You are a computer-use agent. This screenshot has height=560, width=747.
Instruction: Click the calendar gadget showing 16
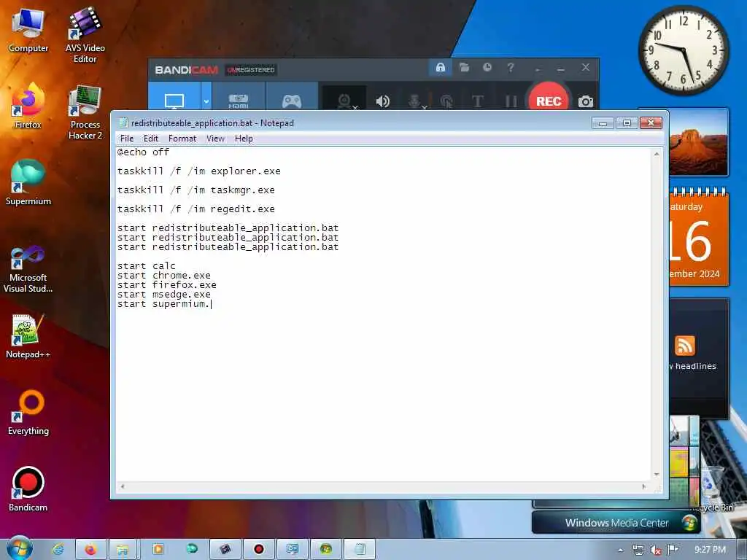(699, 237)
